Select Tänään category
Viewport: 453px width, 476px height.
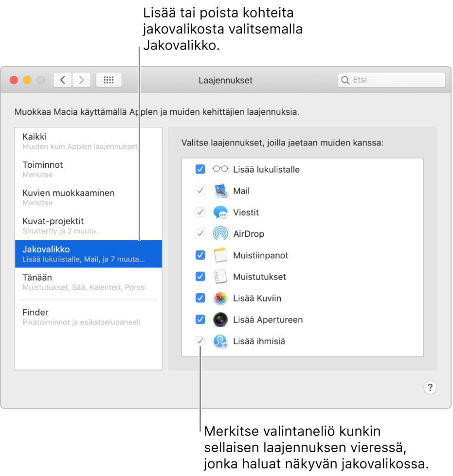point(89,282)
